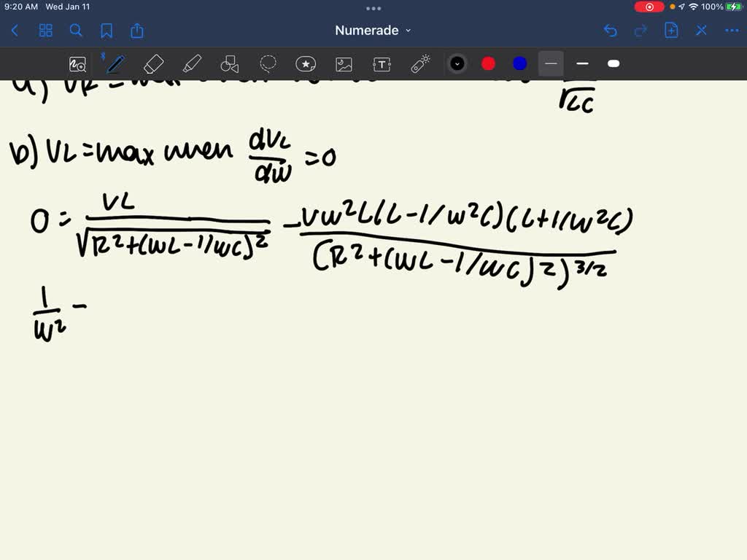Undo the last stroke

tap(611, 30)
